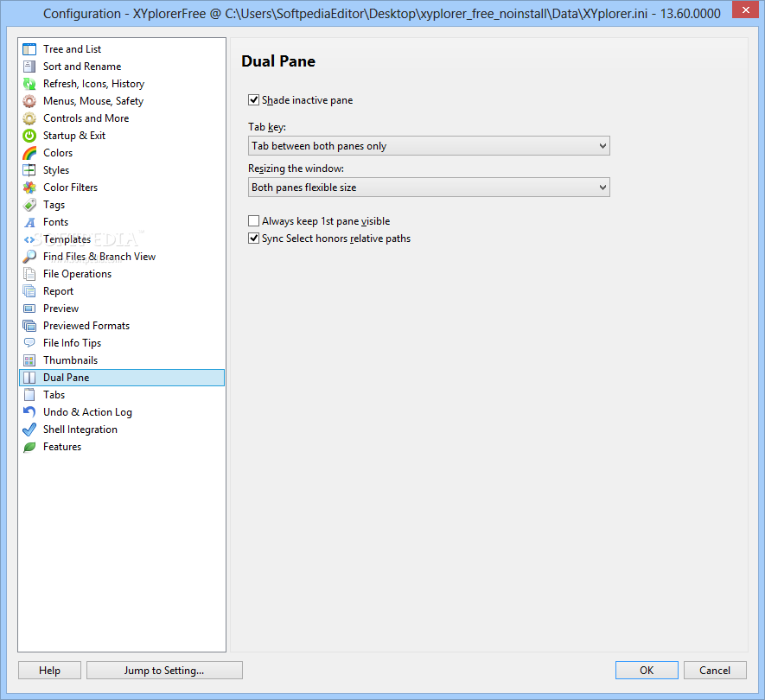This screenshot has height=700, width=765.
Task: Click the Preview monitor icon
Action: (29, 309)
